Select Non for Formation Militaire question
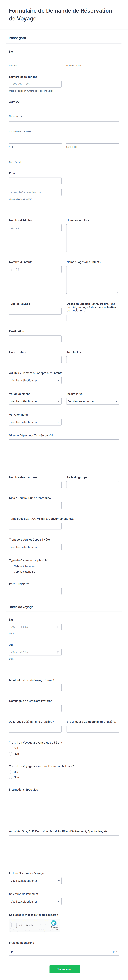This screenshot has width=128, height=980. pyautogui.click(x=11, y=777)
